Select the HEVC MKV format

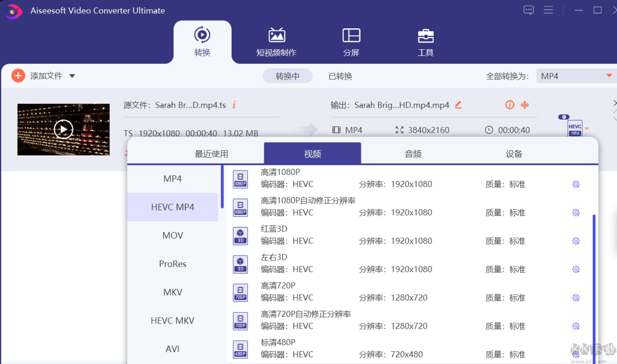172,320
